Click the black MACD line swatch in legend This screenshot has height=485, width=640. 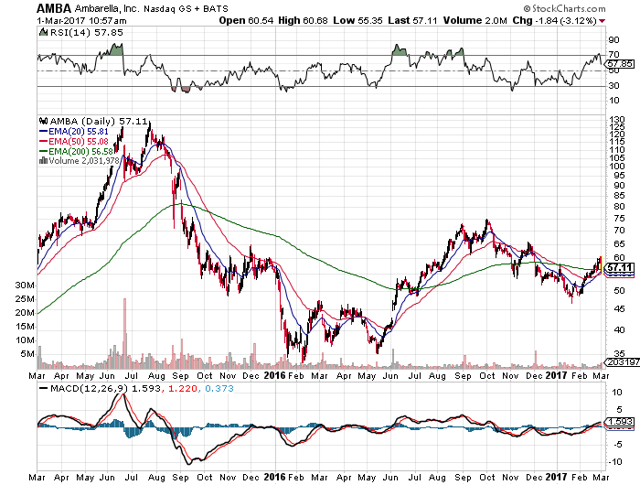point(43,389)
